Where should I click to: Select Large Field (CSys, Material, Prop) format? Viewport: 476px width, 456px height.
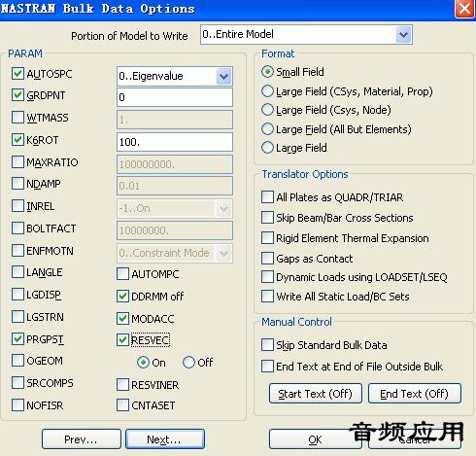[x=267, y=91]
